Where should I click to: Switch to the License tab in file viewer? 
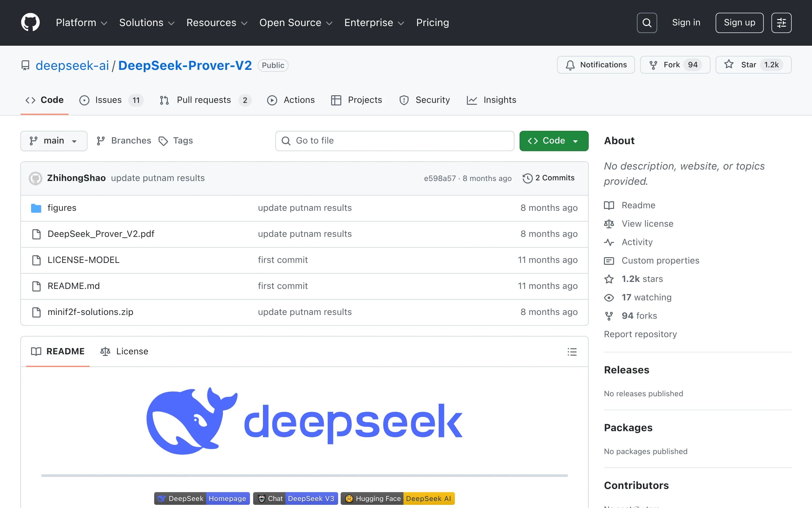tap(124, 351)
